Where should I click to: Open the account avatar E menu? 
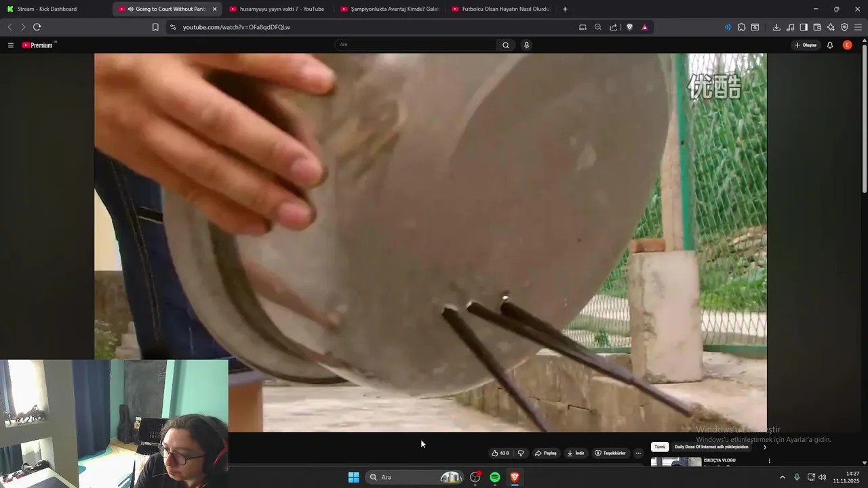point(847,45)
